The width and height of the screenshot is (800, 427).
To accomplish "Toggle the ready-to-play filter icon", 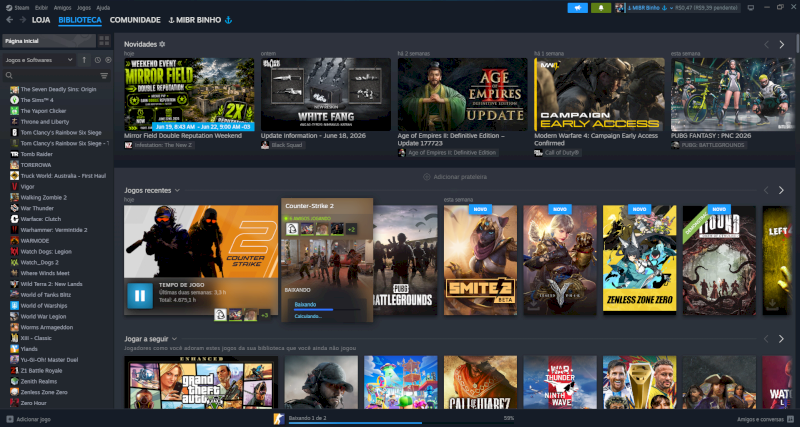I will (x=108, y=60).
